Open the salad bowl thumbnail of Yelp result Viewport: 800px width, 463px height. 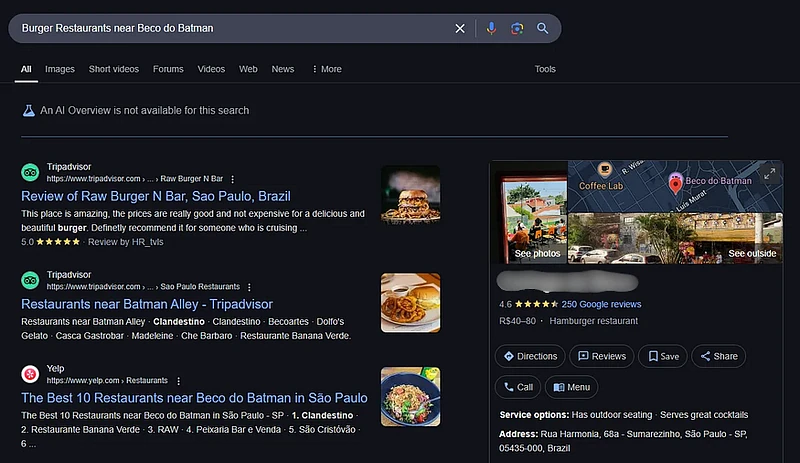click(x=410, y=397)
